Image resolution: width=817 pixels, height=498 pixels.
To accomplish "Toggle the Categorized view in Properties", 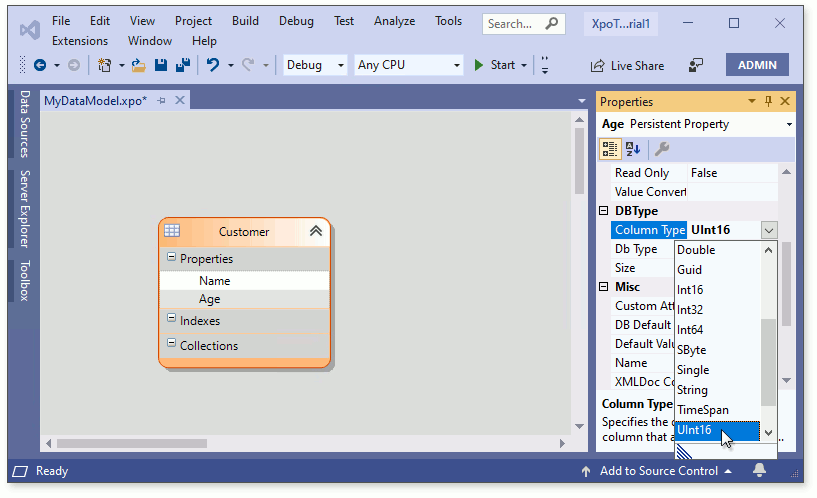I will click(610, 149).
